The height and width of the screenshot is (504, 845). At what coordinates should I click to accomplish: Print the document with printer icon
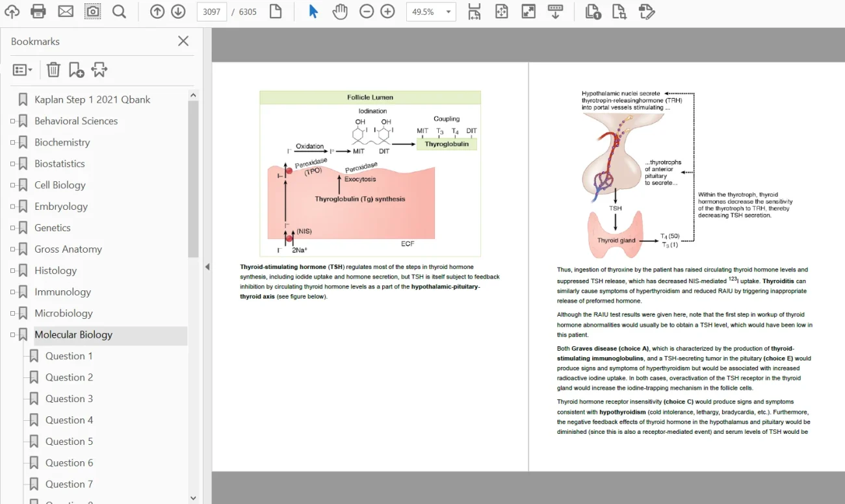(x=38, y=12)
